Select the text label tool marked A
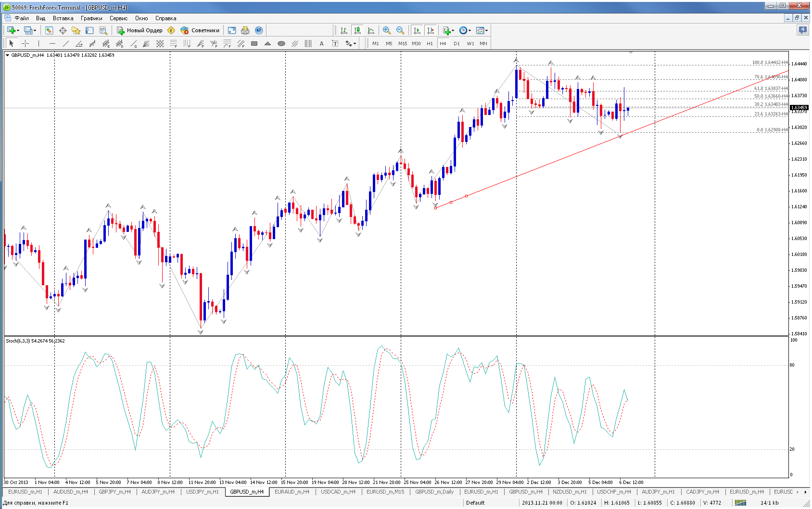812x509 pixels. point(321,44)
